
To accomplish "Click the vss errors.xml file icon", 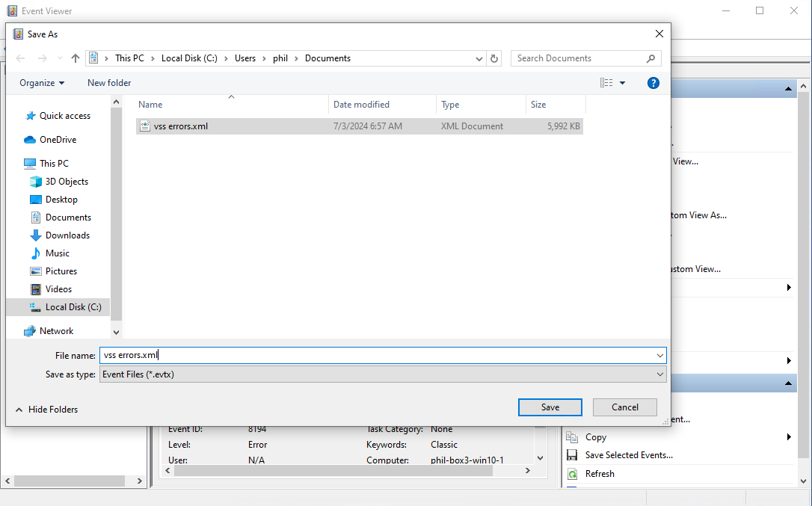I will point(145,126).
